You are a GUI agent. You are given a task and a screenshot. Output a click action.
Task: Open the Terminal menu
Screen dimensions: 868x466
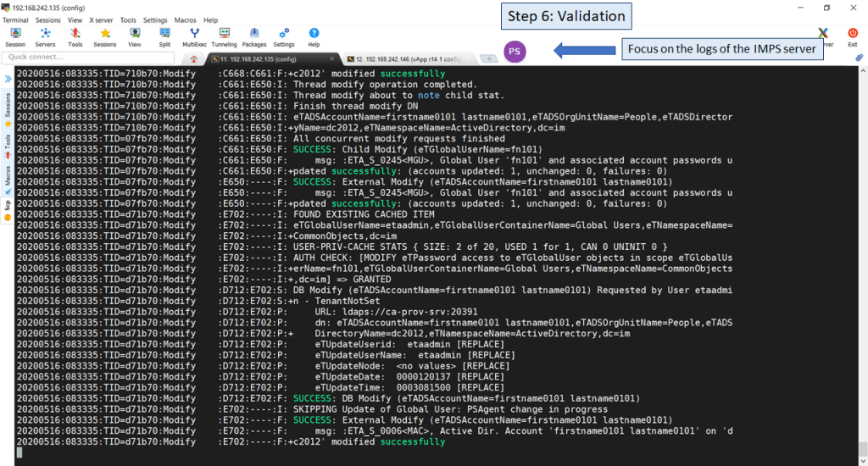coord(15,19)
